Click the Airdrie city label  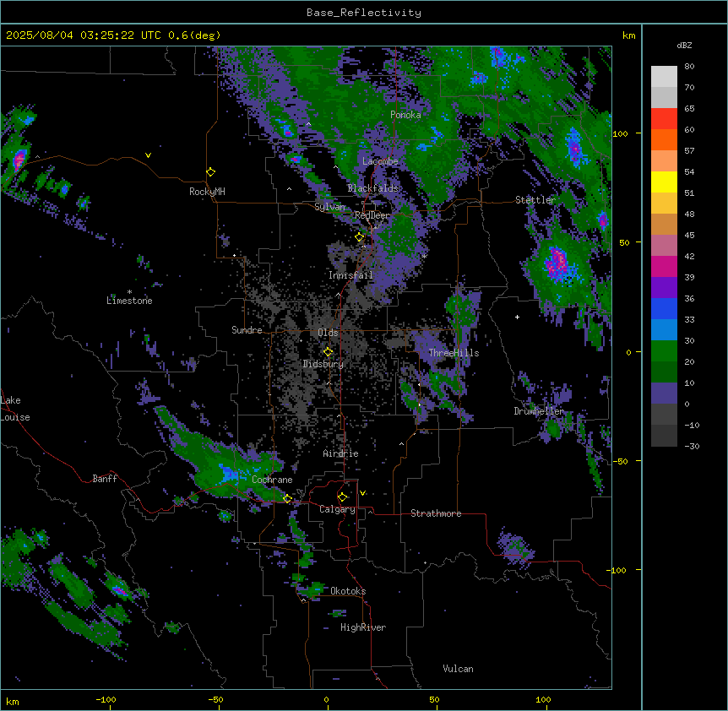341,453
